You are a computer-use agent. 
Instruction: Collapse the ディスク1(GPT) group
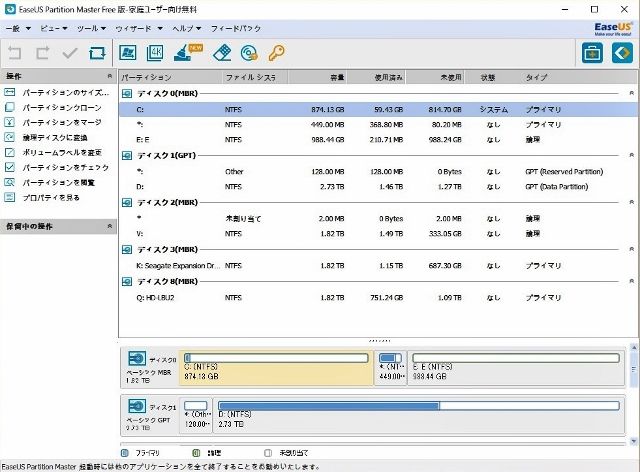click(631, 156)
